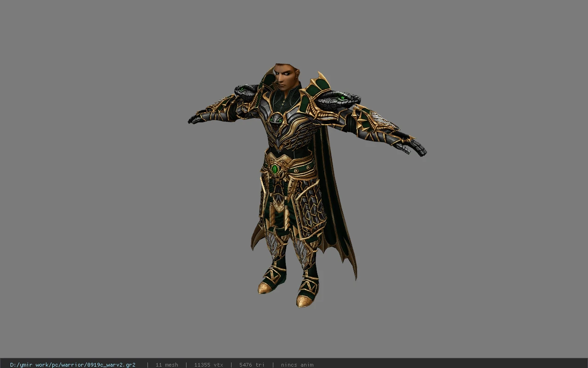Click the 'nincs anim' status entry
The height and width of the screenshot is (368, 588).
pyautogui.click(x=297, y=365)
